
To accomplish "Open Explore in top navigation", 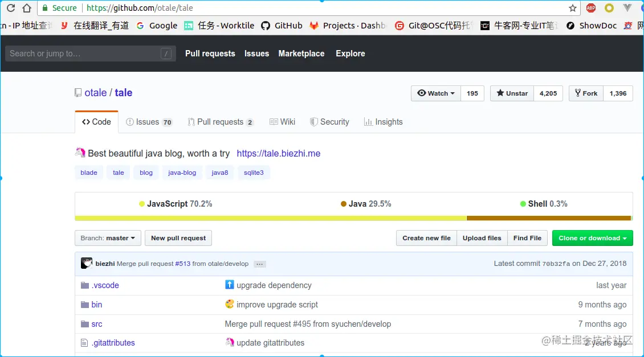I will click(350, 54).
